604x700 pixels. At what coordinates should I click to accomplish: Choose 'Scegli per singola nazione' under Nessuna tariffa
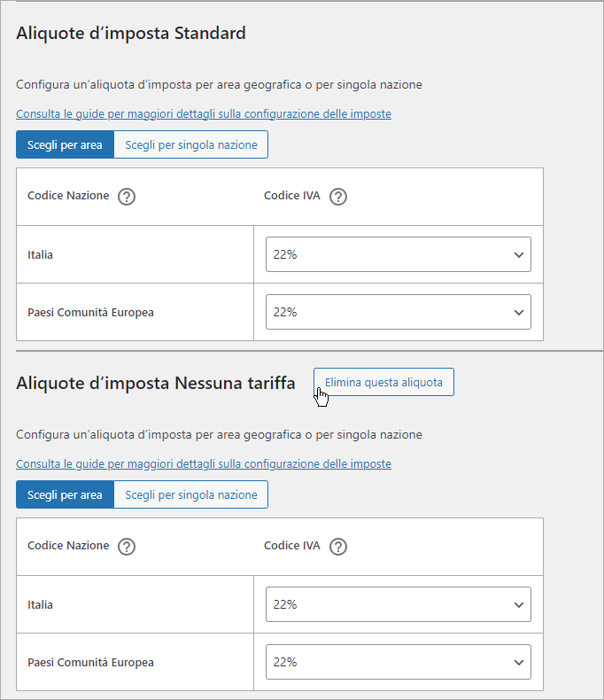[x=191, y=495]
